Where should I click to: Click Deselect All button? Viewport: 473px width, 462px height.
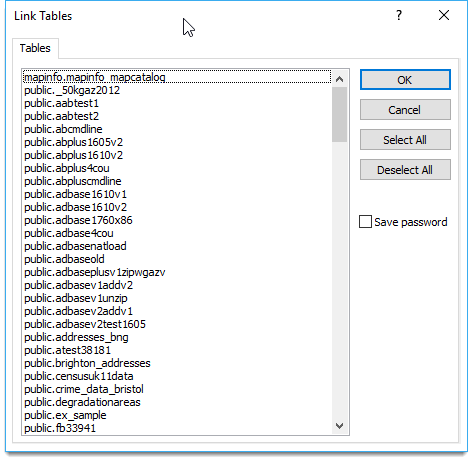click(405, 170)
